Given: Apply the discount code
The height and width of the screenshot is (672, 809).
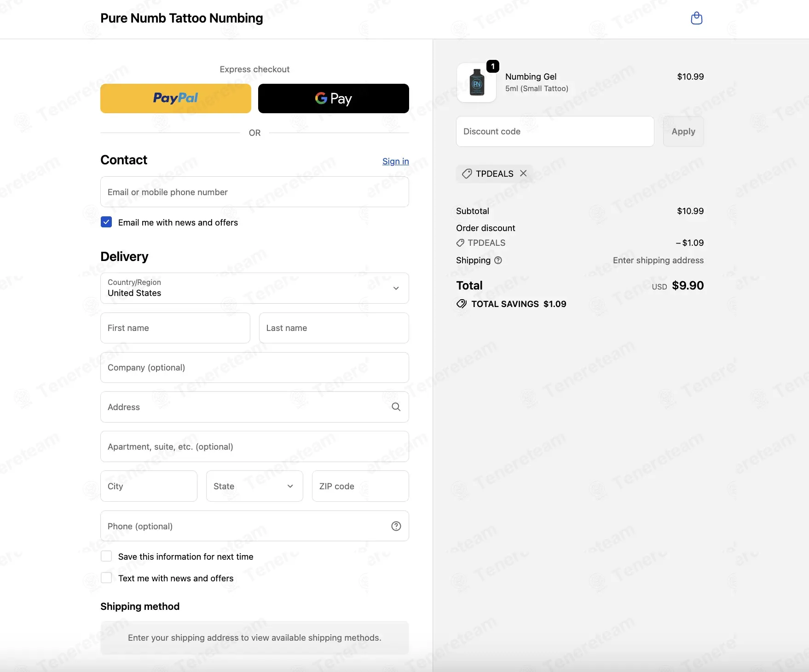Looking at the screenshot, I should pyautogui.click(x=683, y=132).
